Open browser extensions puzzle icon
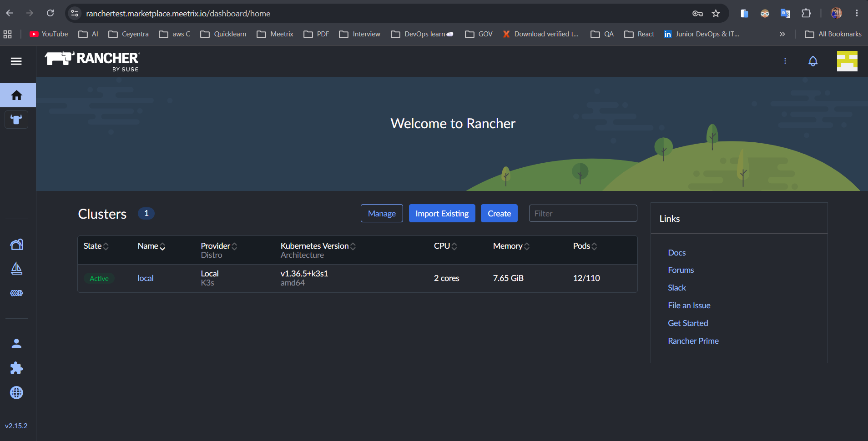The width and height of the screenshot is (868, 441). click(x=806, y=13)
